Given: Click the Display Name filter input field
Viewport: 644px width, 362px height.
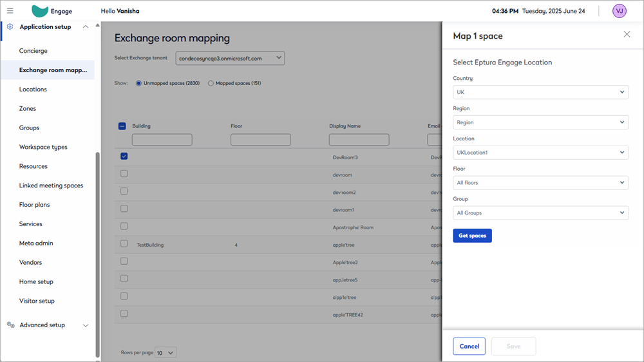Looking at the screenshot, I should 359,140.
